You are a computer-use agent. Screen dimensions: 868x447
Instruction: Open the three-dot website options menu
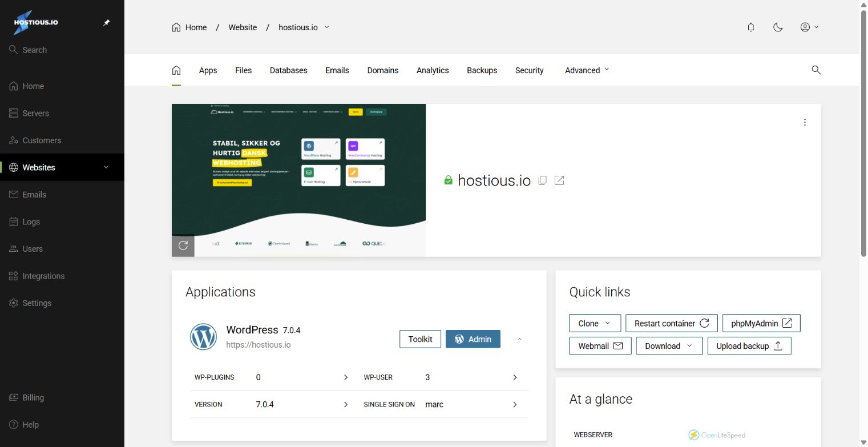click(805, 122)
